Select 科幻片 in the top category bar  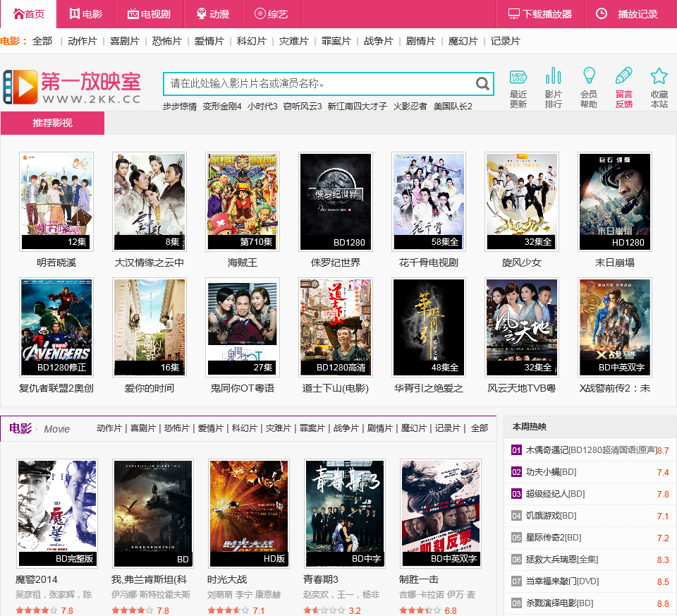coord(252,41)
